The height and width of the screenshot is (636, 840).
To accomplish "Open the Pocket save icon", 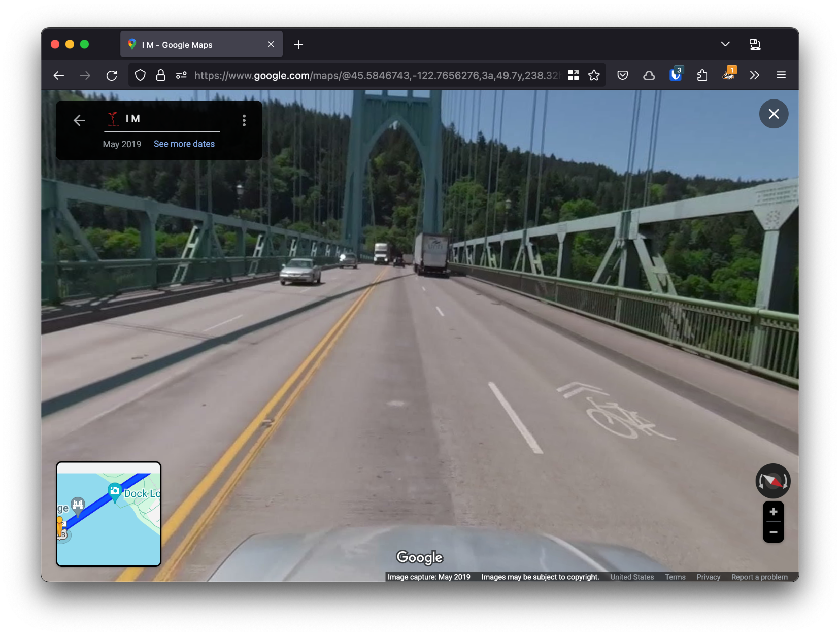I will tap(622, 76).
